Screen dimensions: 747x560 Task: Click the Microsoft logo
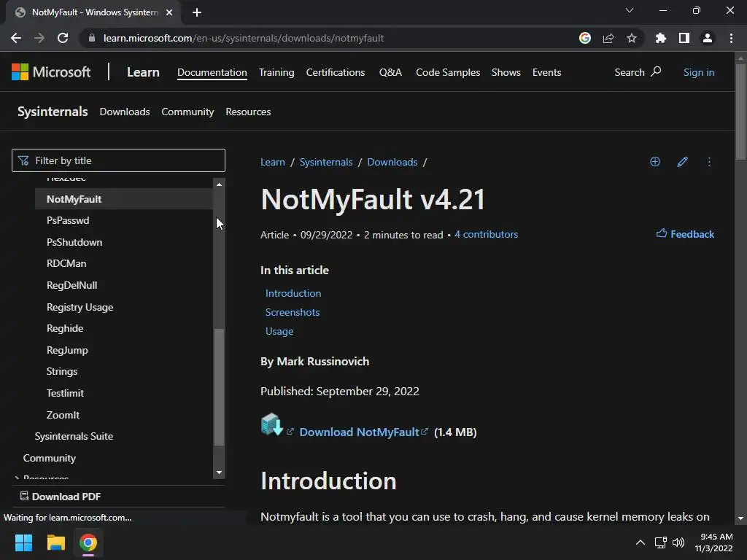click(x=51, y=72)
